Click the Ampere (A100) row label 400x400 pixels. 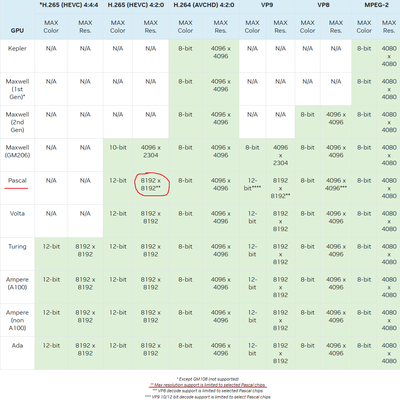tap(17, 283)
